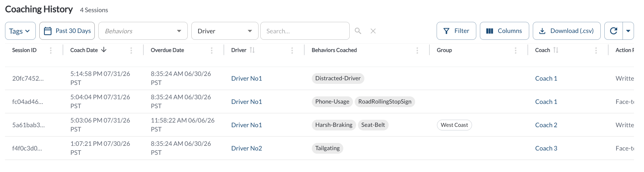Expand the Tags dropdown

point(20,31)
